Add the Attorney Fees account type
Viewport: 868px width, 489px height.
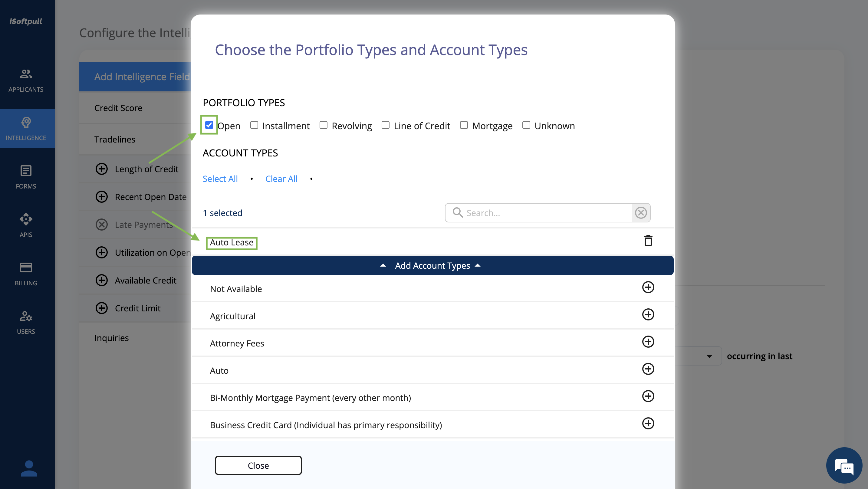[x=648, y=342]
